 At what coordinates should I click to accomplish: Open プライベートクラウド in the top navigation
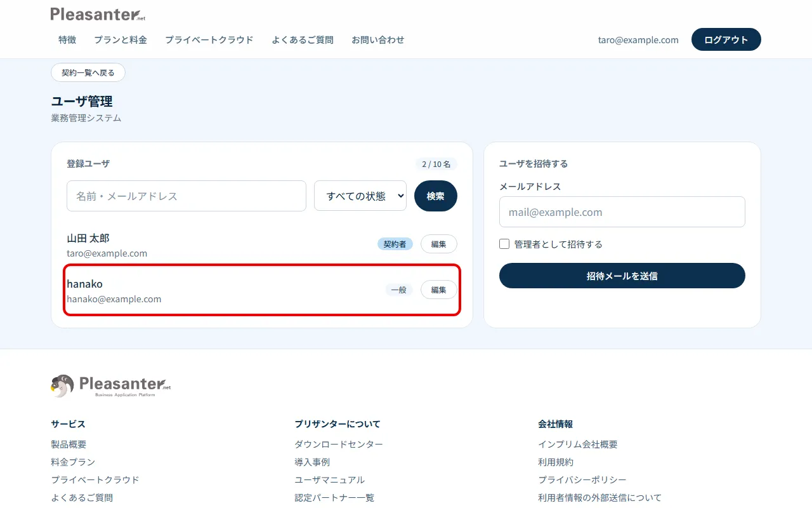click(209, 39)
